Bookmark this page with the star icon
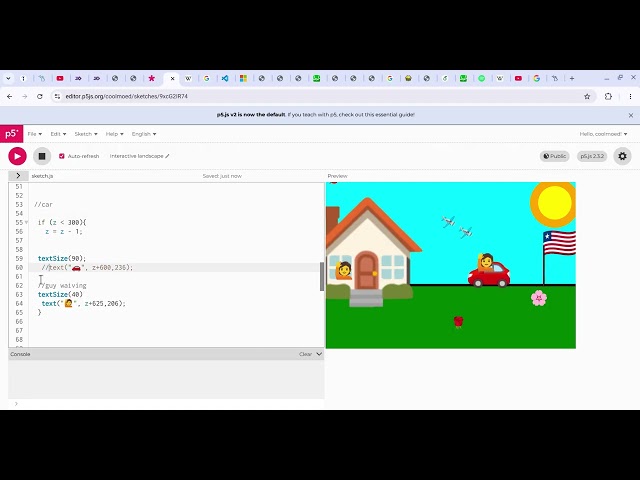The height and width of the screenshot is (480, 640). click(x=587, y=96)
